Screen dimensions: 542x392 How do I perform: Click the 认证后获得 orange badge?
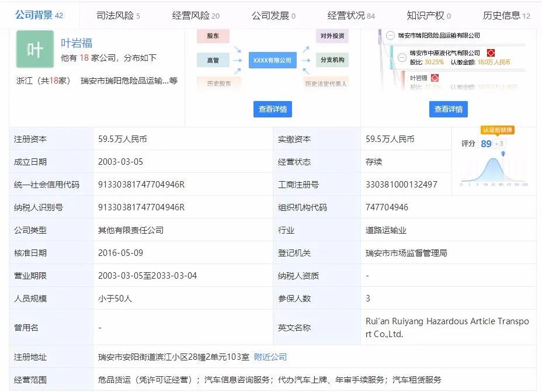pos(497,130)
